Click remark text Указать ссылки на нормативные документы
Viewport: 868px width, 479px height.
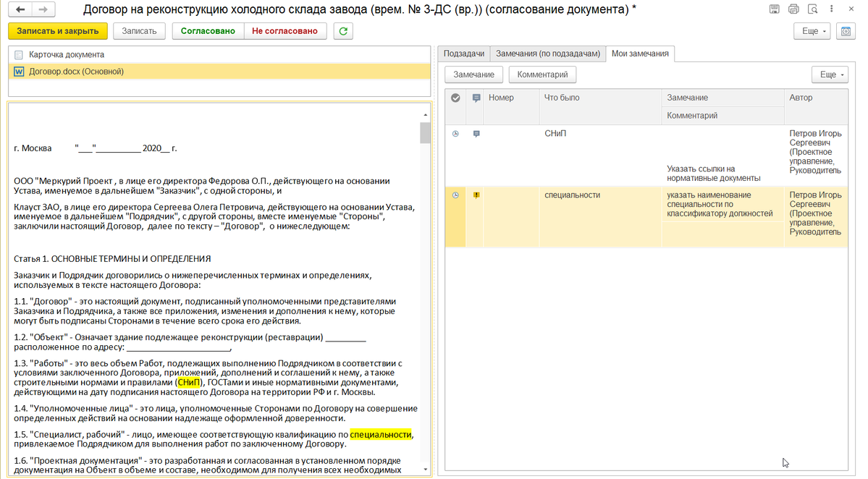pos(713,174)
